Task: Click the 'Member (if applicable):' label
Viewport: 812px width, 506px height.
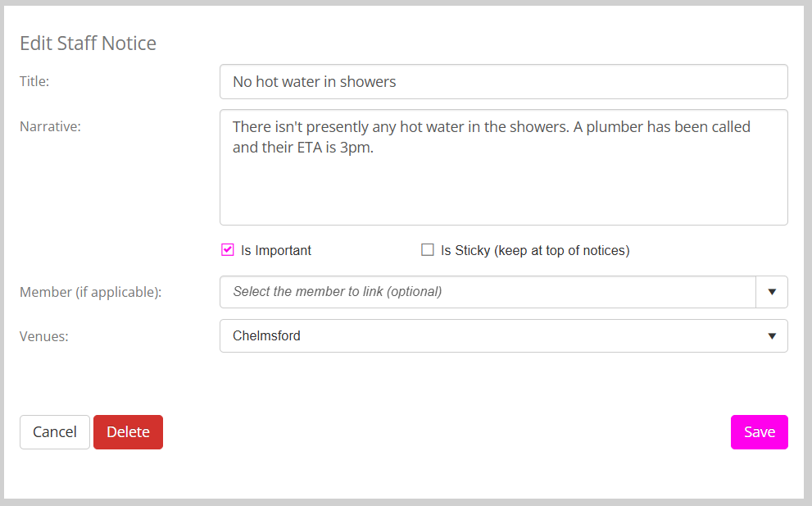Action: click(x=90, y=292)
